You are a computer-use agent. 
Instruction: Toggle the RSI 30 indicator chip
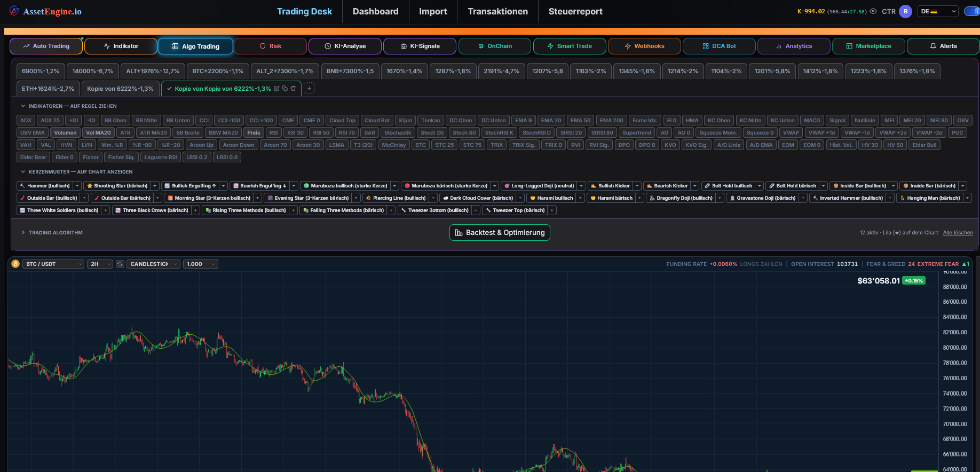295,132
